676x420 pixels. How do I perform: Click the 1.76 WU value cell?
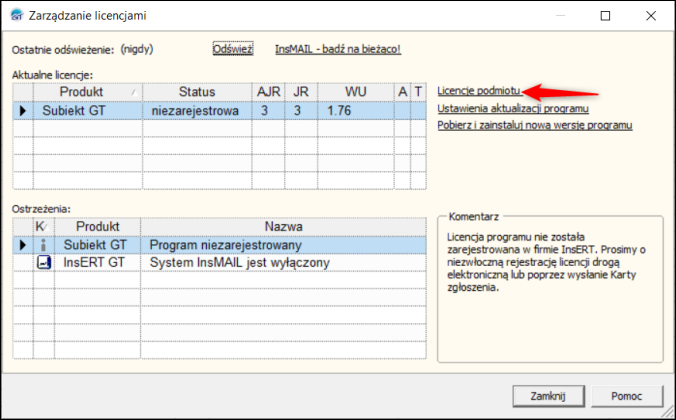pos(356,111)
